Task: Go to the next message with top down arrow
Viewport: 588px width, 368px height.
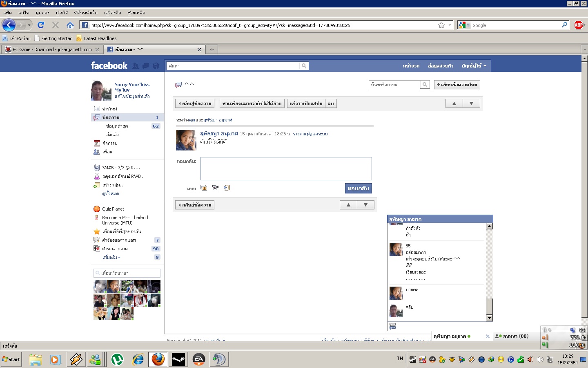Action: (x=471, y=103)
